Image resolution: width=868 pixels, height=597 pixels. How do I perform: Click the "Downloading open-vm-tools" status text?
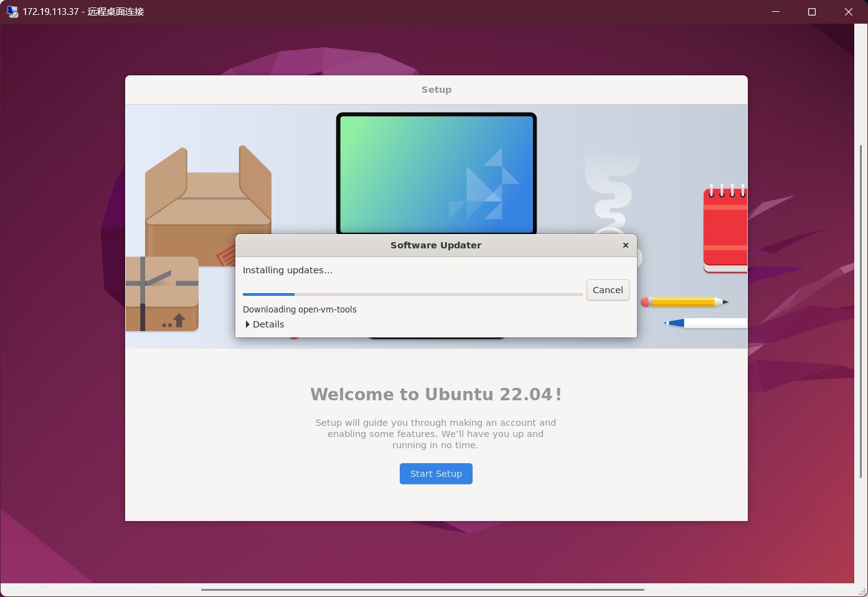coord(300,309)
